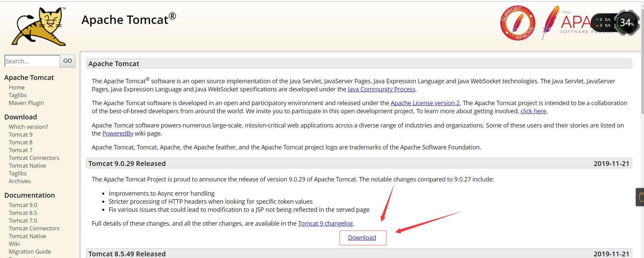Open the Home link in sidebar
Image resolution: width=644 pixels, height=258 pixels.
pos(17,87)
